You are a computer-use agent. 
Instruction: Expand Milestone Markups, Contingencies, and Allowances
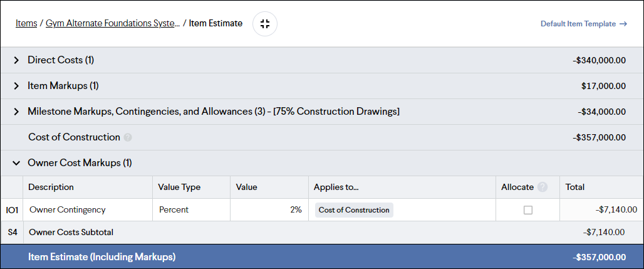coord(16,112)
